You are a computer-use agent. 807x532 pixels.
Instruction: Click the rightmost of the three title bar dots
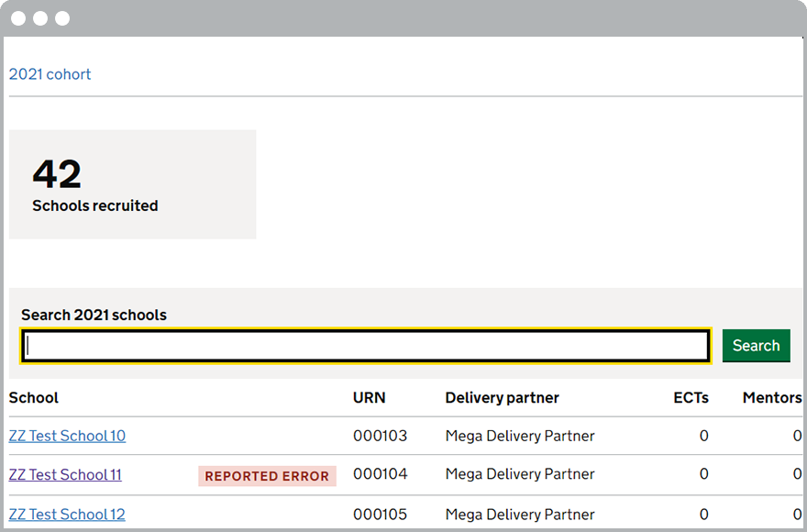click(62, 18)
